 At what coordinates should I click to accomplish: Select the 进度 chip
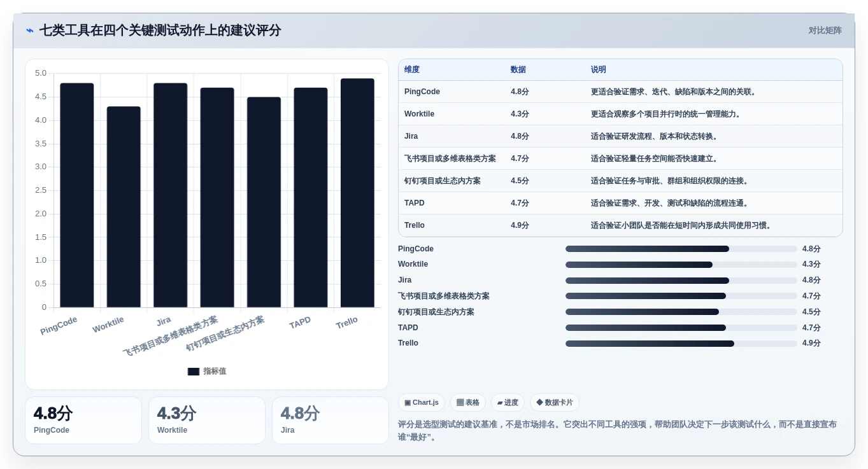click(x=508, y=403)
